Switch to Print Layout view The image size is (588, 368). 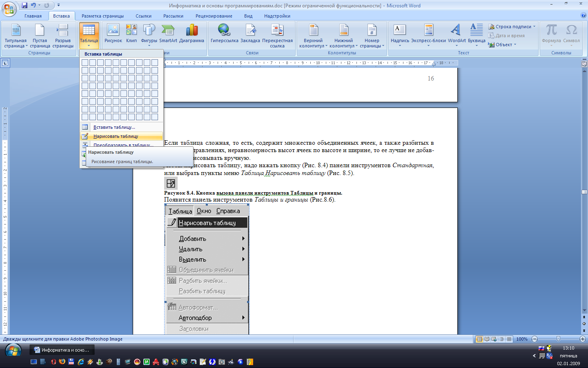click(479, 339)
